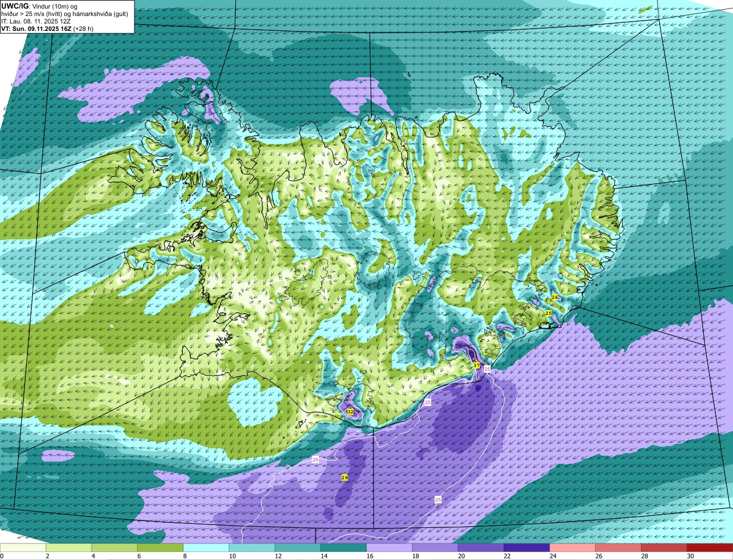Viewport: 733px width, 560px height.
Task: Click the '8' legend scale label
Action: [184, 556]
